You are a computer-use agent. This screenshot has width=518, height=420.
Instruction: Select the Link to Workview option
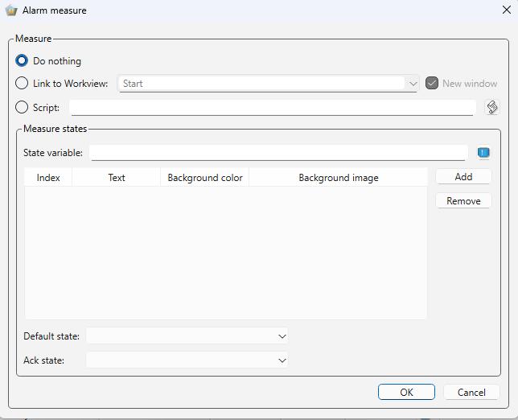point(23,83)
